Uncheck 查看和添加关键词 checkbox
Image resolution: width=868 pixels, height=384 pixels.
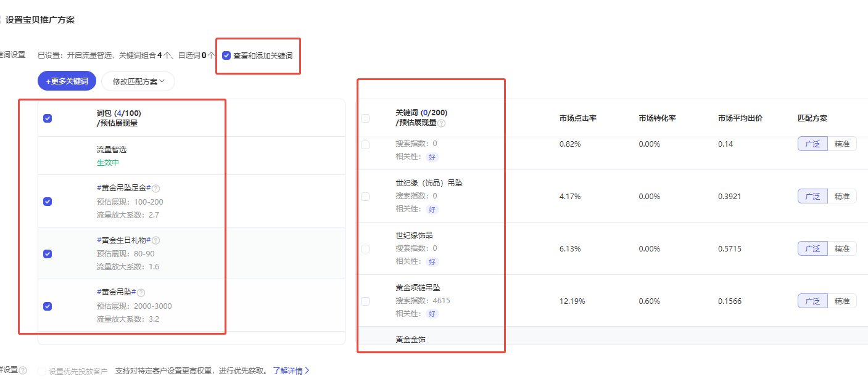[226, 55]
